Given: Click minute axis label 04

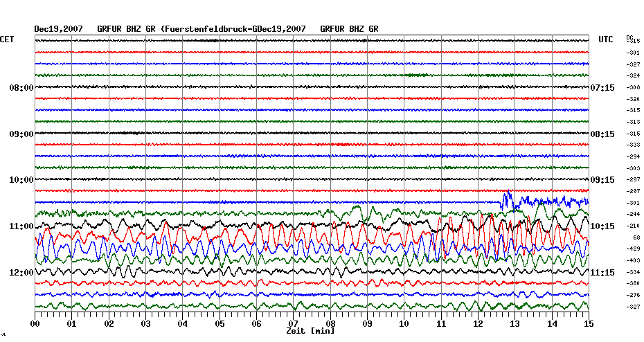Looking at the screenshot, I should click(183, 324).
